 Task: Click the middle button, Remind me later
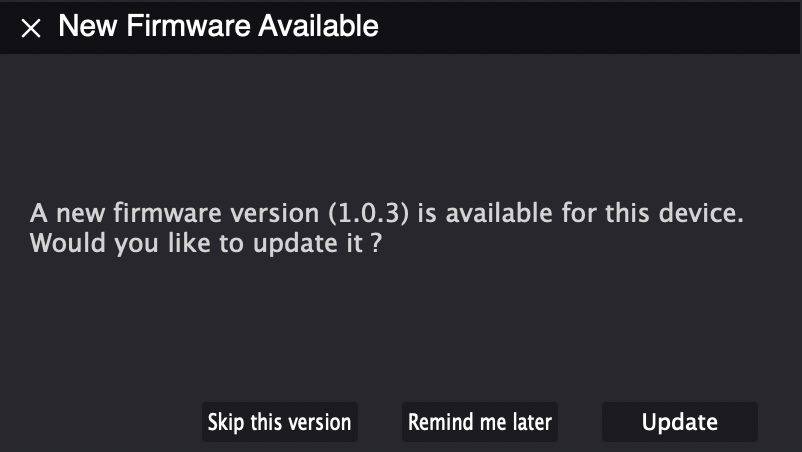480,422
